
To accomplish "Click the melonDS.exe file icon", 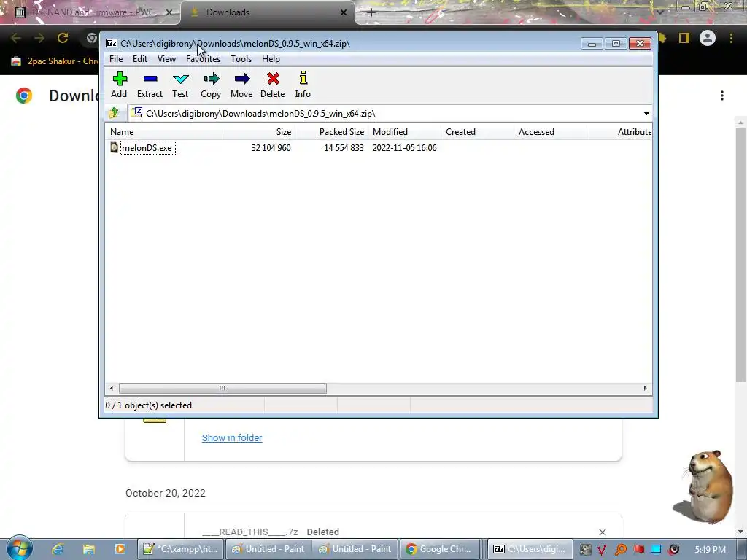I will 114,147.
